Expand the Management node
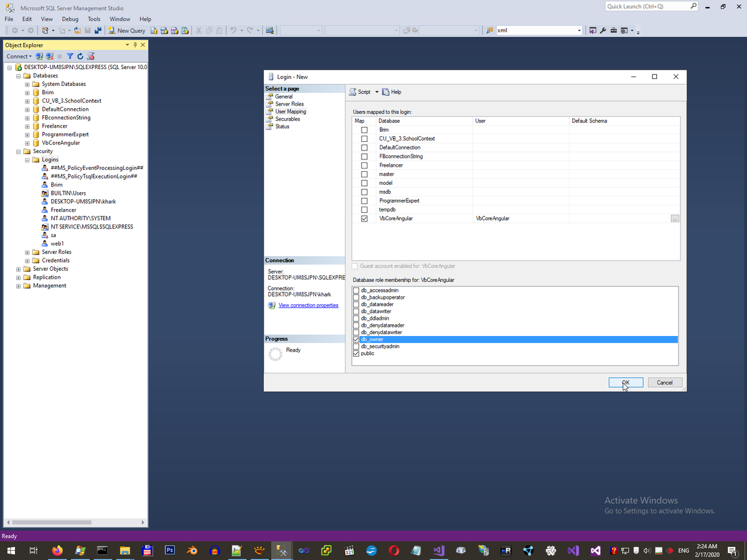The width and height of the screenshot is (747, 560). coord(19,286)
